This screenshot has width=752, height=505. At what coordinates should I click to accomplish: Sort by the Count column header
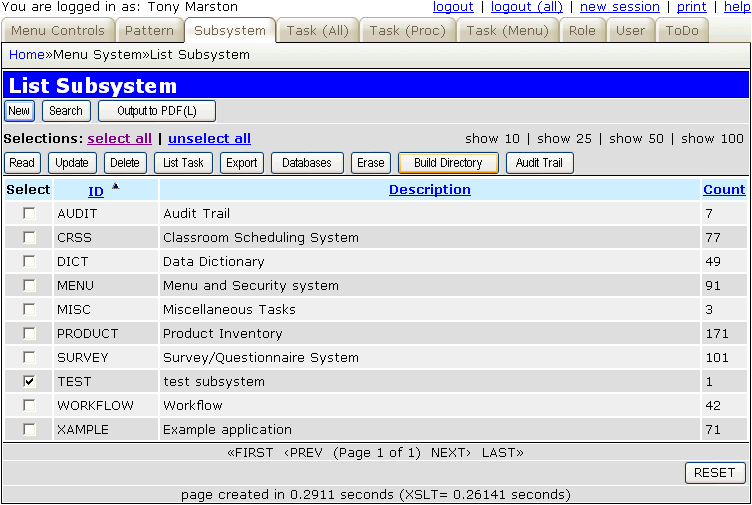click(723, 190)
